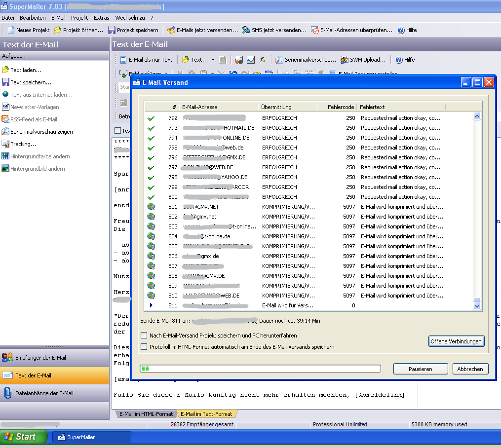Click the SWM Upload toolbar icon
The height and width of the screenshot is (448, 501).
(344, 60)
